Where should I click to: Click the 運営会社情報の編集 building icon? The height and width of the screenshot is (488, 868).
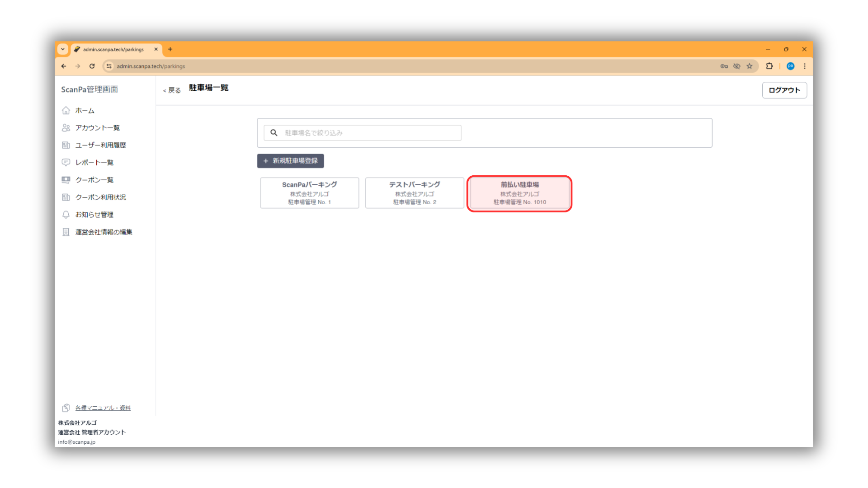click(x=66, y=232)
